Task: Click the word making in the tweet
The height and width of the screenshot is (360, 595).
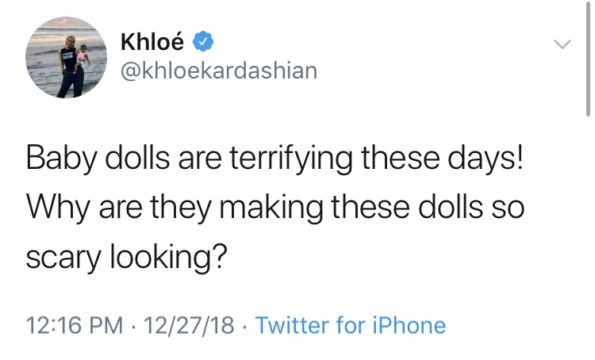Action: tap(271, 209)
